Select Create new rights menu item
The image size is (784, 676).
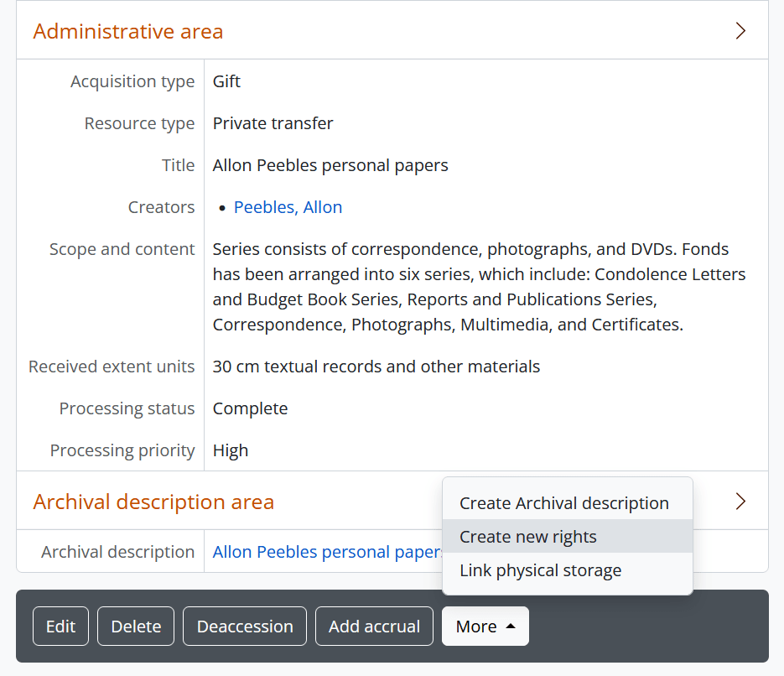528,537
